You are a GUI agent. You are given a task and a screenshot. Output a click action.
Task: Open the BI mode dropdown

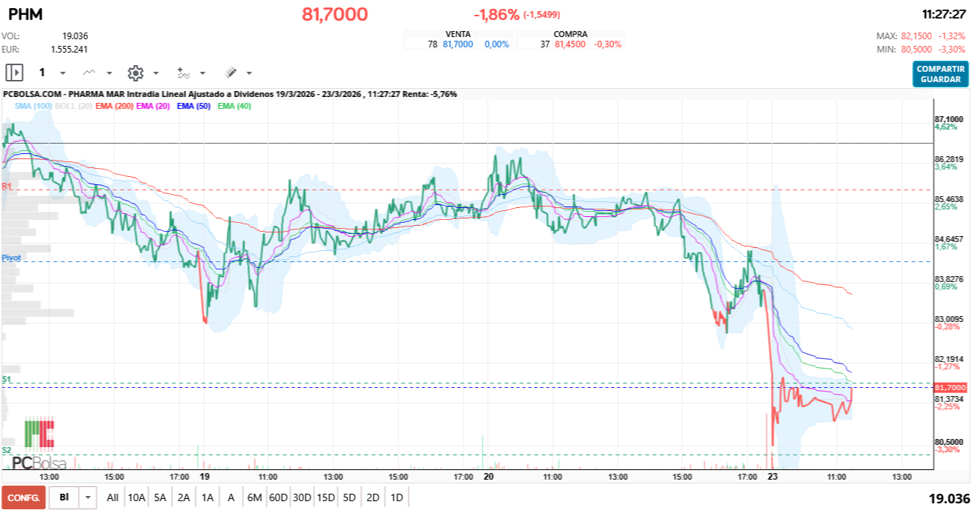tap(87, 498)
